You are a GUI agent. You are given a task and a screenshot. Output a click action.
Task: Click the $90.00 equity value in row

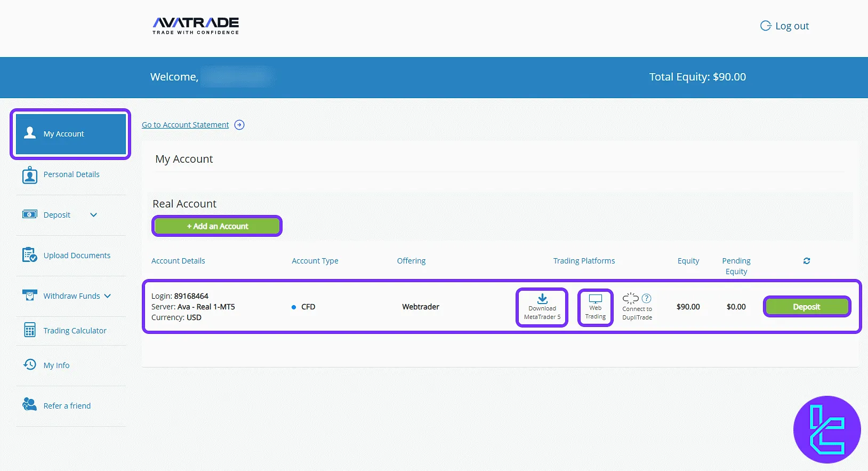pyautogui.click(x=688, y=307)
